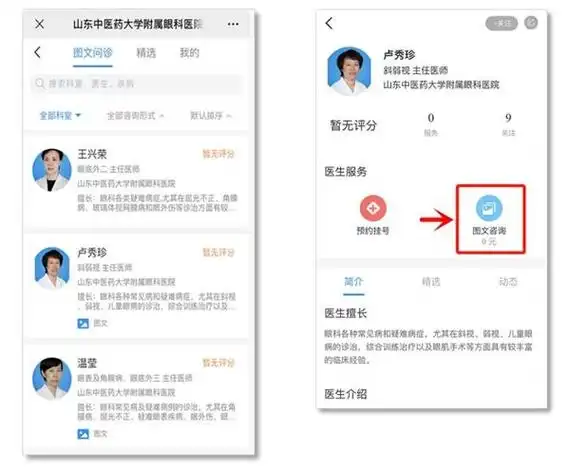
Task: Go back using arrow beside 图文问诊 tab
Action: pyautogui.click(x=37, y=53)
